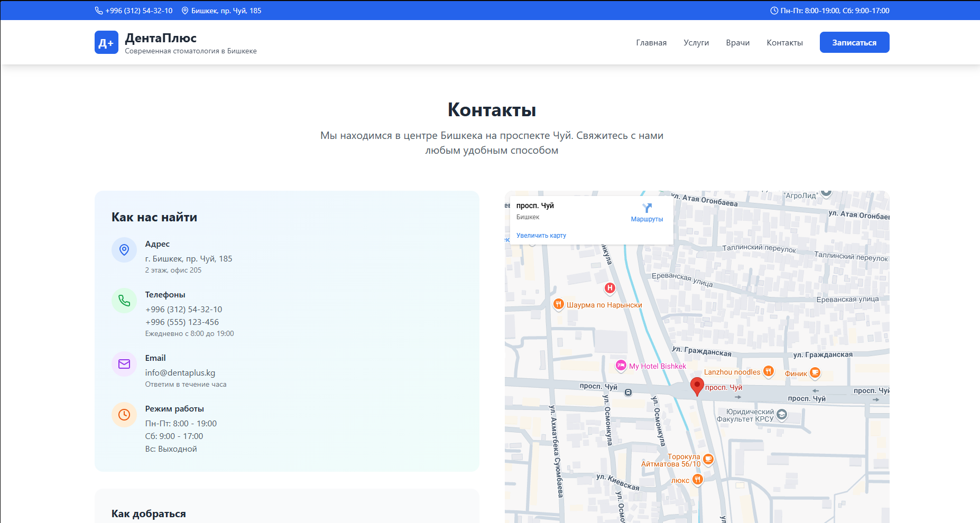The height and width of the screenshot is (523, 980).
Task: Click the ДентаПлюс brand name in the header
Action: (161, 38)
